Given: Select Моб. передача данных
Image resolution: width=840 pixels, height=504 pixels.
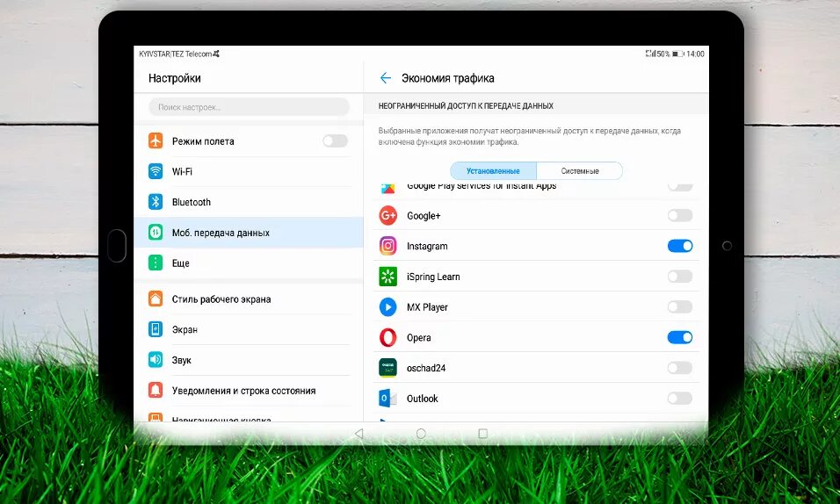Looking at the screenshot, I should 249,233.
